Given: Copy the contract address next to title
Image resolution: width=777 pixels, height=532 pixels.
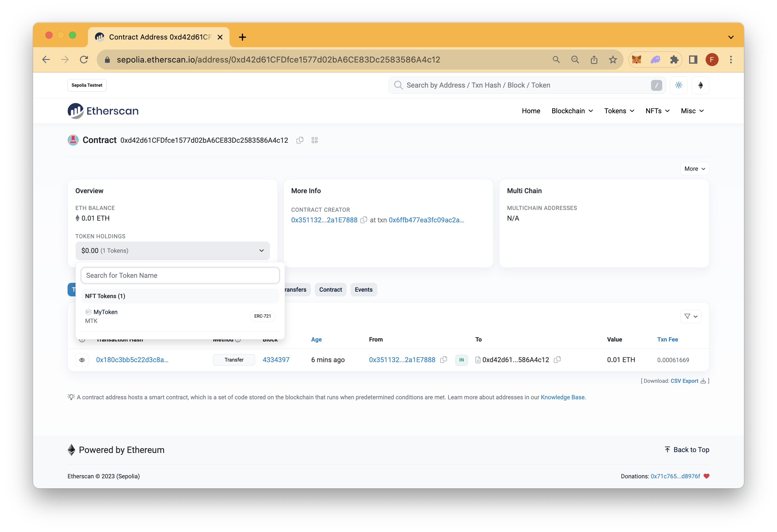Looking at the screenshot, I should tap(300, 140).
